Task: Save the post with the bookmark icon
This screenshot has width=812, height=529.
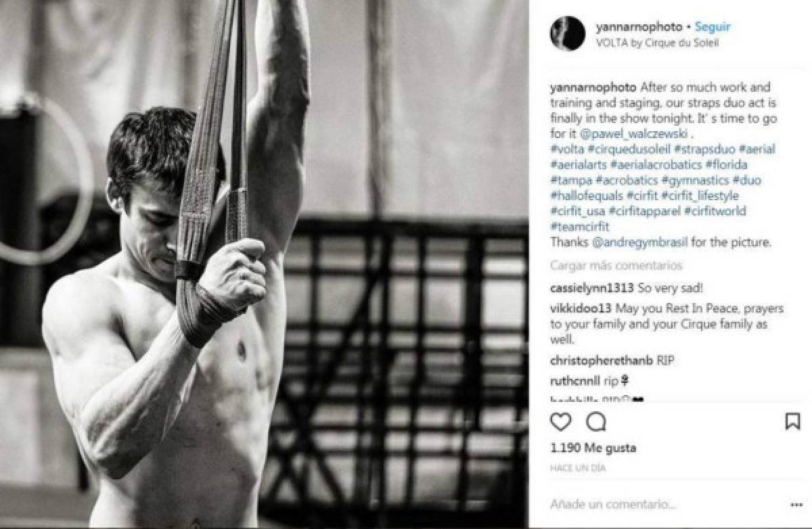Action: 792,422
